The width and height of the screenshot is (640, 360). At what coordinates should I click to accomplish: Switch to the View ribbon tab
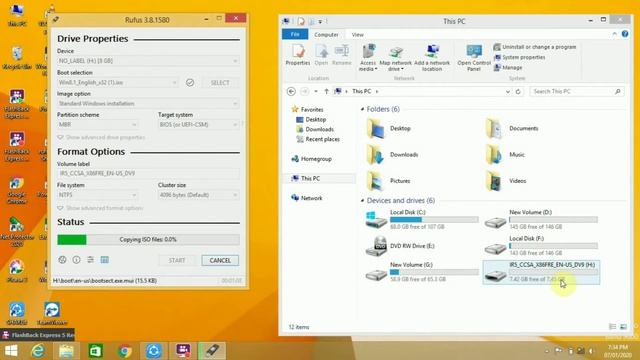pos(358,35)
